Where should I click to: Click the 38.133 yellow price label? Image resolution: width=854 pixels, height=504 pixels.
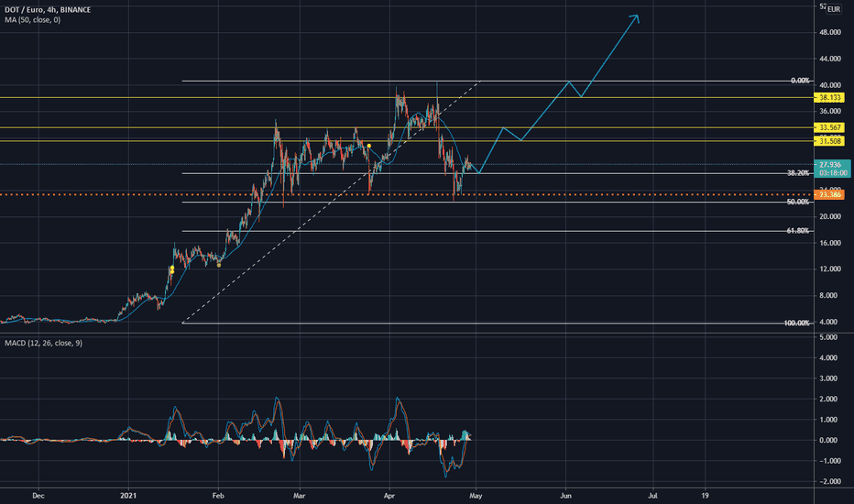tap(829, 97)
